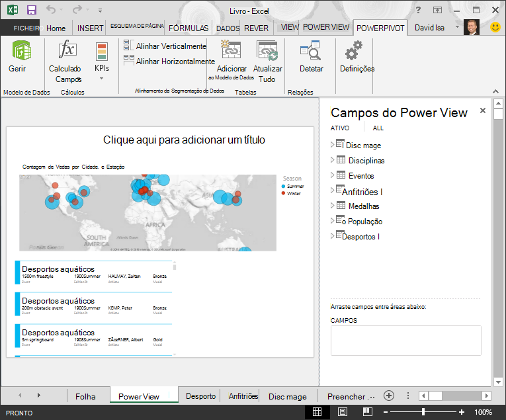Collapse the ribbon with the arrow

coord(495,92)
